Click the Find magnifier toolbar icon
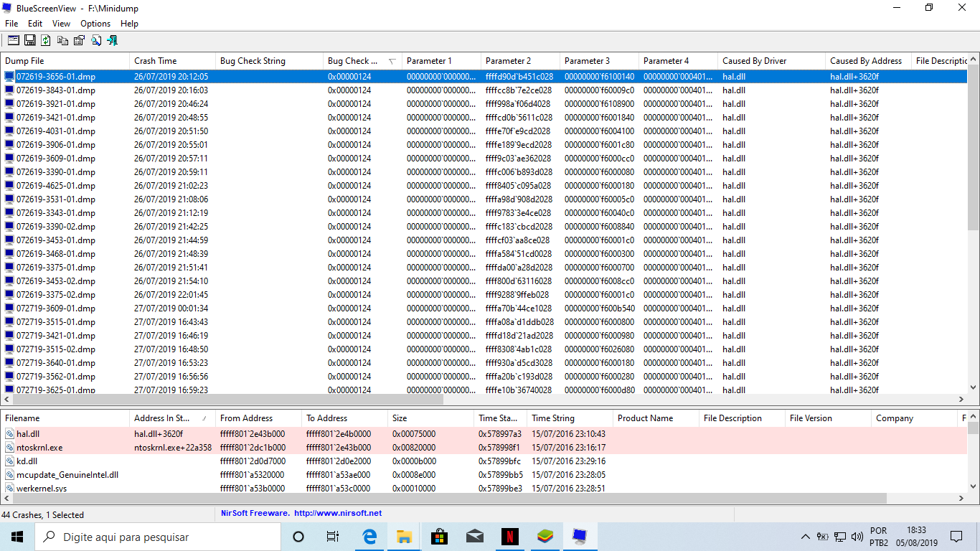The width and height of the screenshot is (980, 551). 95,40
